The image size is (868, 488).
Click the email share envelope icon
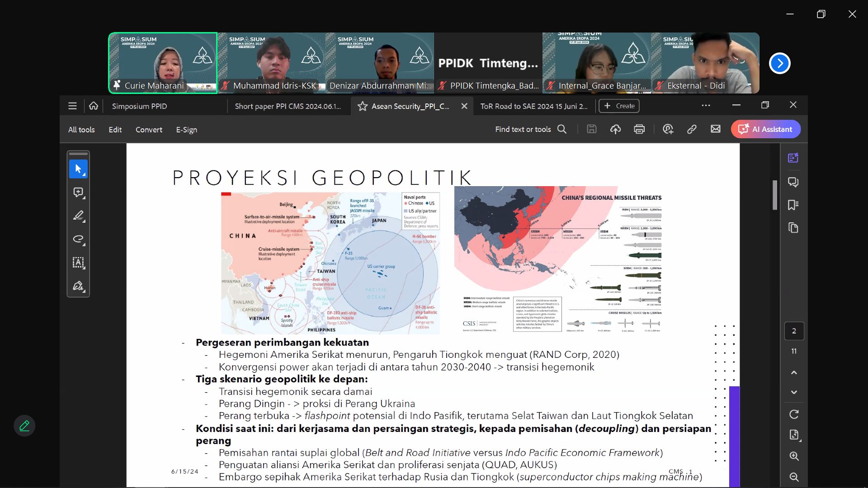[x=715, y=129]
